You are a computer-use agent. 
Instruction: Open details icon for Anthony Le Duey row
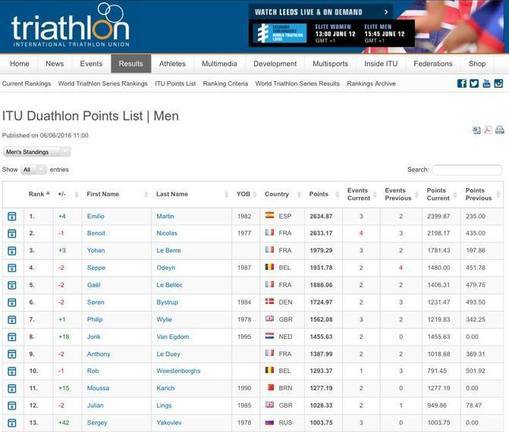tap(12, 354)
